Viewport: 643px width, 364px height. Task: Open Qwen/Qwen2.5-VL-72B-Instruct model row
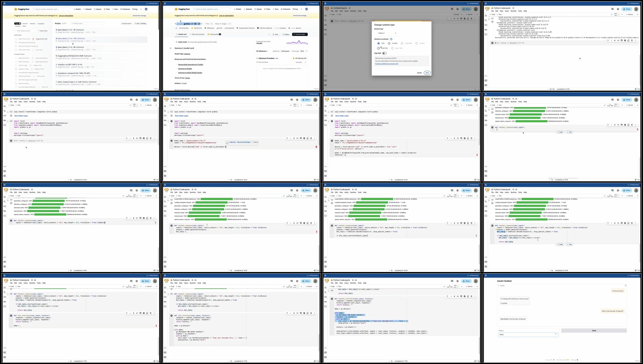click(x=101, y=40)
